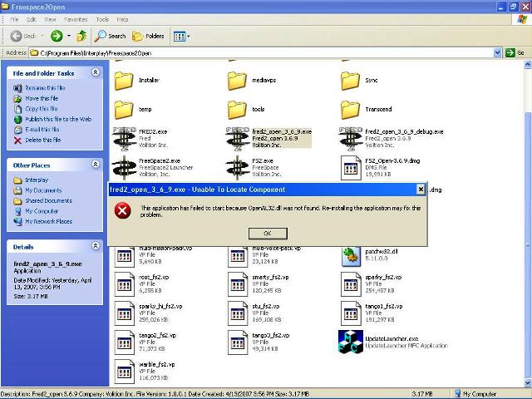The image size is (532, 399).
Task: Select the tango2_fs2.vp file icon
Action: tap(124, 342)
